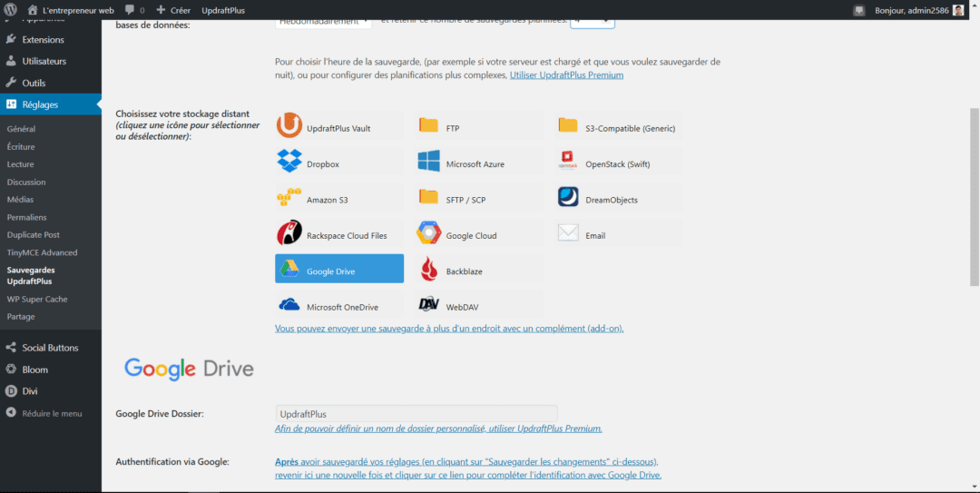Open the Écriture submenu item

pos(21,146)
